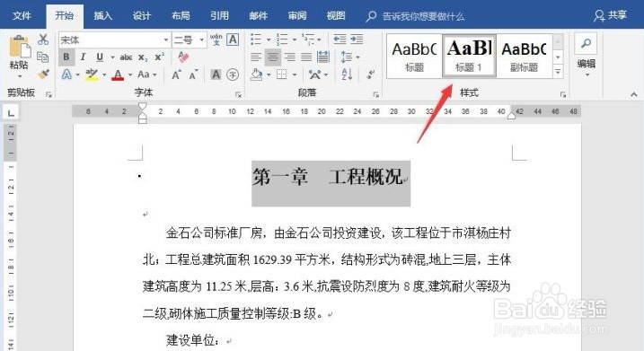
Task: Open font color dropdown arrow
Action: click(130, 75)
